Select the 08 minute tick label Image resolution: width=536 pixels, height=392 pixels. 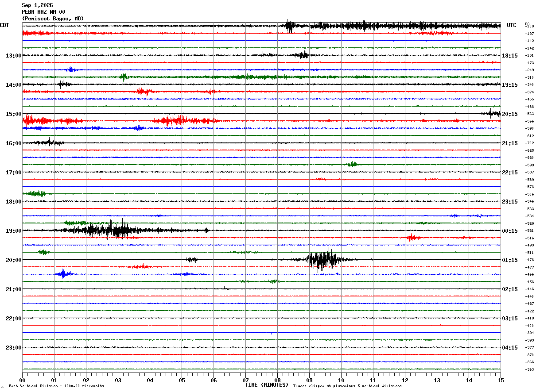[277, 380]
